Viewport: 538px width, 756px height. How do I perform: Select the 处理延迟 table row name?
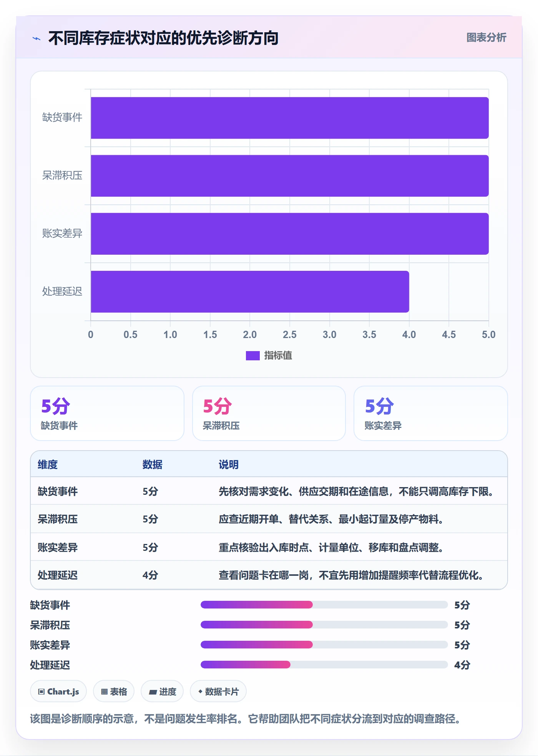(x=58, y=575)
